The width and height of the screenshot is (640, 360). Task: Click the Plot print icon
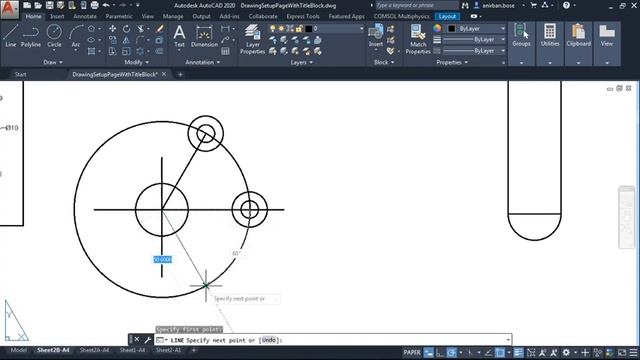click(x=94, y=5)
